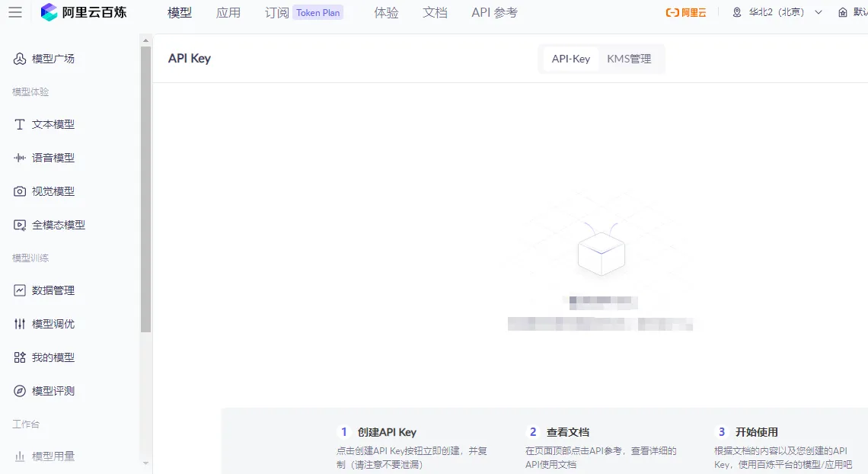Click the sidebar vertical scrollbar thumb
868x474 pixels.
(x=145, y=190)
